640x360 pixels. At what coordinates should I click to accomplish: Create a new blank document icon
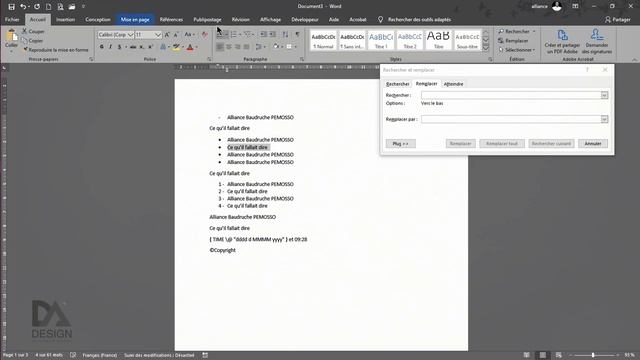point(48,7)
